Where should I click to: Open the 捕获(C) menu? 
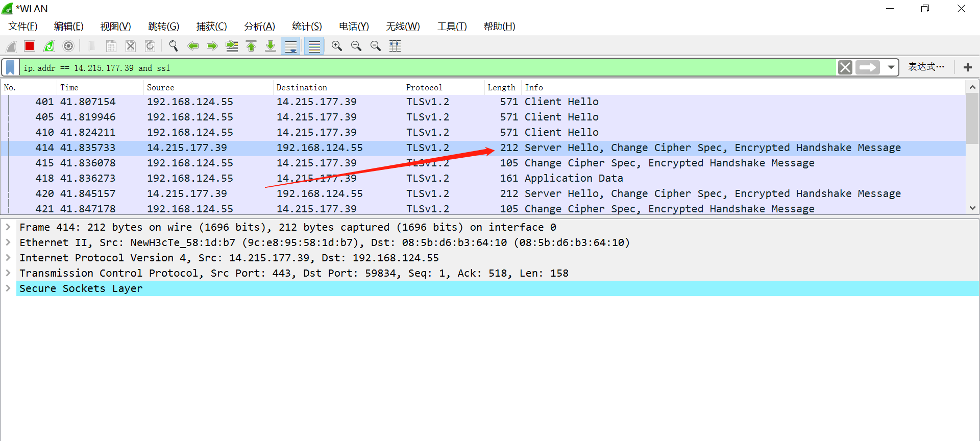211,27
